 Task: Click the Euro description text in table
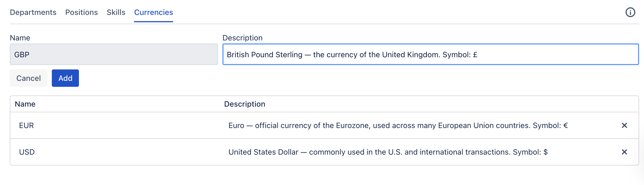(398, 126)
